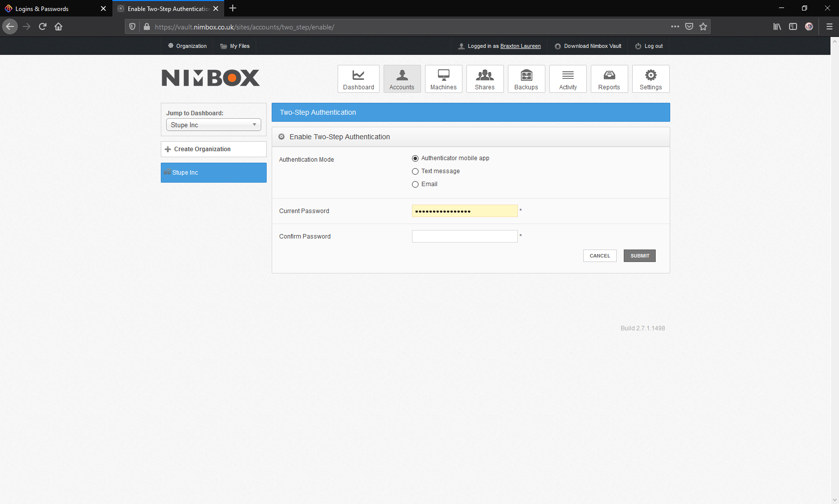Open Organization menu item

[x=187, y=46]
